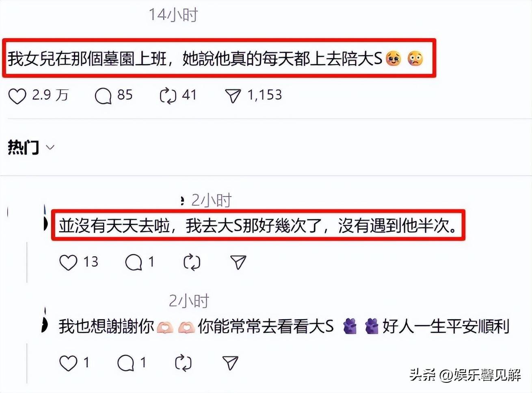
Task: Like the reply with 13 likes
Action: click(x=68, y=262)
